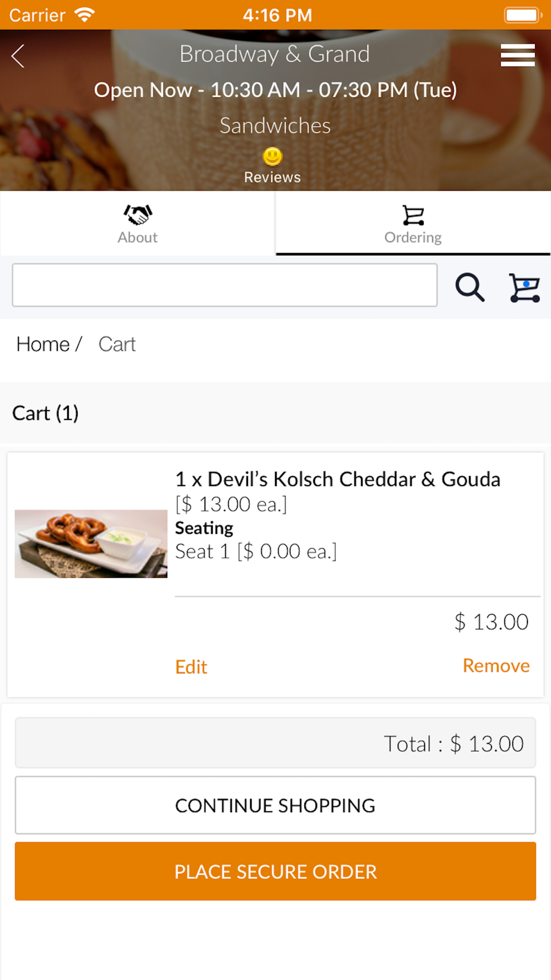
Task: Switch to the About tab
Action: tap(138, 223)
